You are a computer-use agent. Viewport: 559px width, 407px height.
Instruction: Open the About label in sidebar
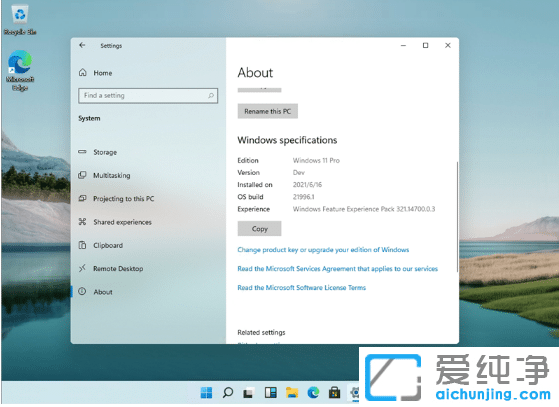pyautogui.click(x=103, y=292)
